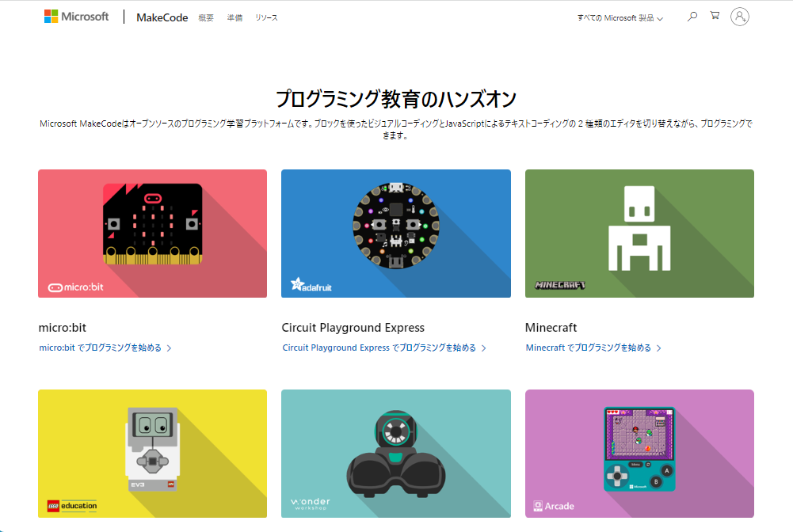Screen dimensions: 793x532
Task: Open the 概要 menu item
Action: pyautogui.click(x=206, y=17)
